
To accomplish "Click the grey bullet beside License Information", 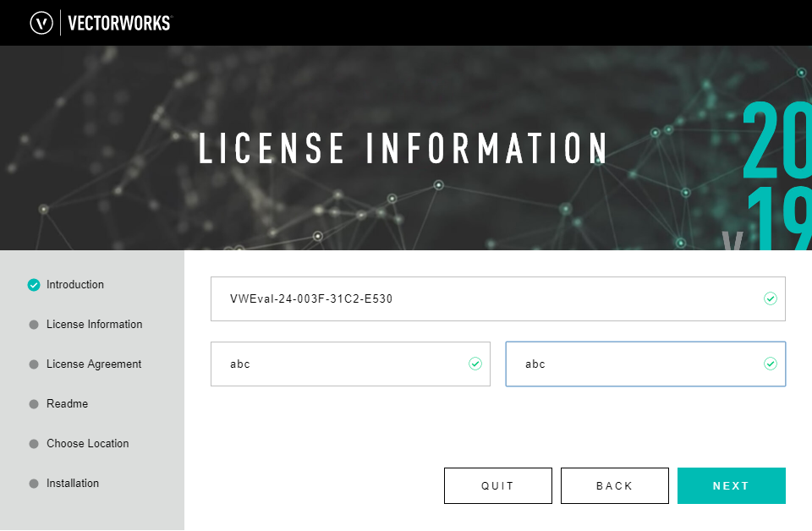I will (x=34, y=325).
